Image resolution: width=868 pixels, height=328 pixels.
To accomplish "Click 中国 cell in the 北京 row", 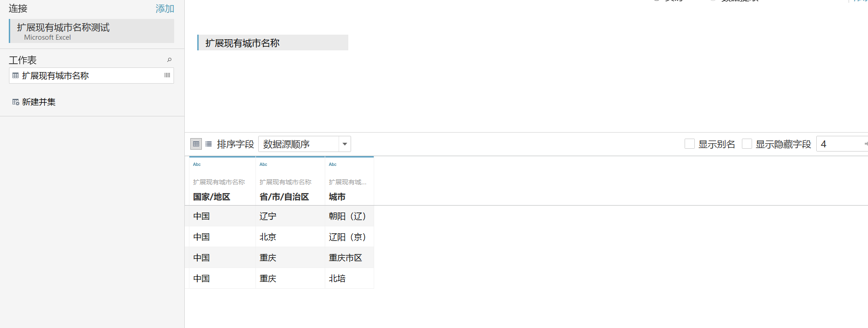I will pos(222,237).
